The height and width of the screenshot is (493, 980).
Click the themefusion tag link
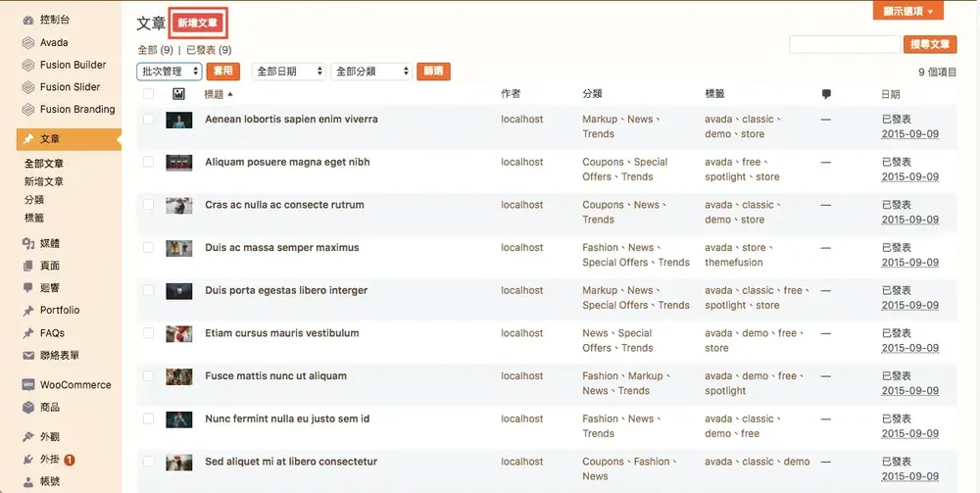[734, 263]
